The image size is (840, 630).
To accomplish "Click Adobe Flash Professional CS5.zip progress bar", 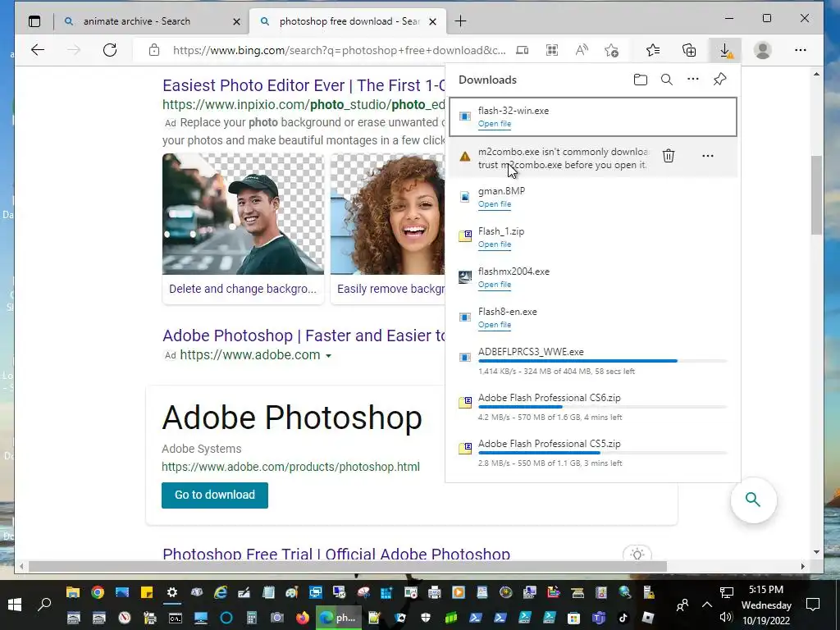I will pos(603,453).
